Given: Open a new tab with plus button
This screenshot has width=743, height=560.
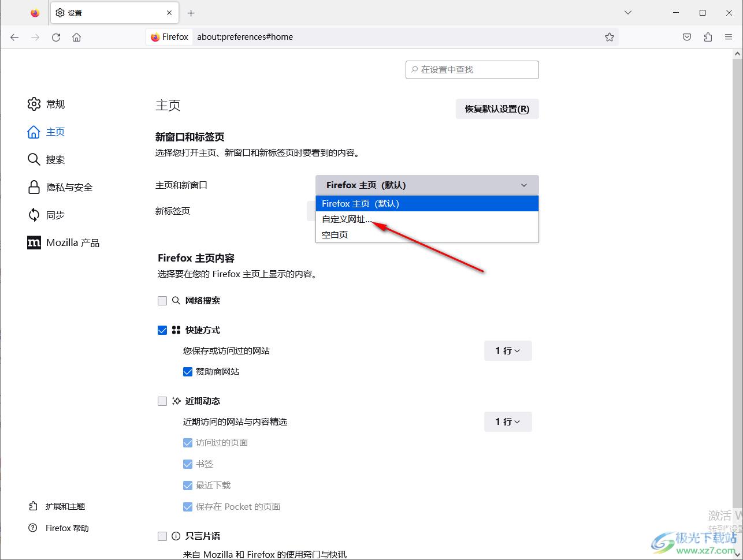Looking at the screenshot, I should (x=191, y=13).
